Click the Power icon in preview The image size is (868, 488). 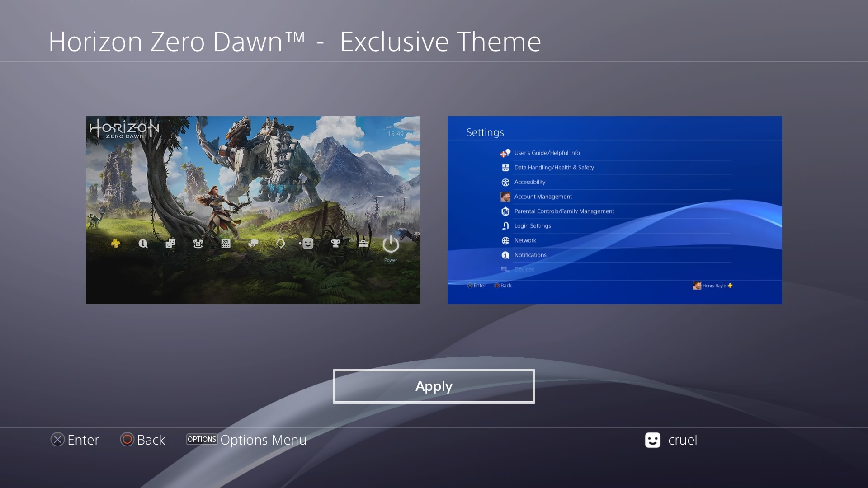click(x=391, y=245)
